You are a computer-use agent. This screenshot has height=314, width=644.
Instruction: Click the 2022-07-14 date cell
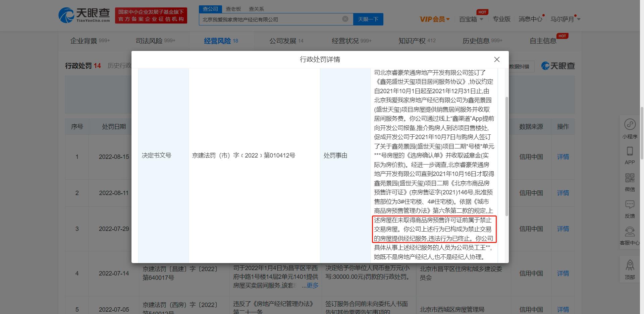(x=114, y=273)
